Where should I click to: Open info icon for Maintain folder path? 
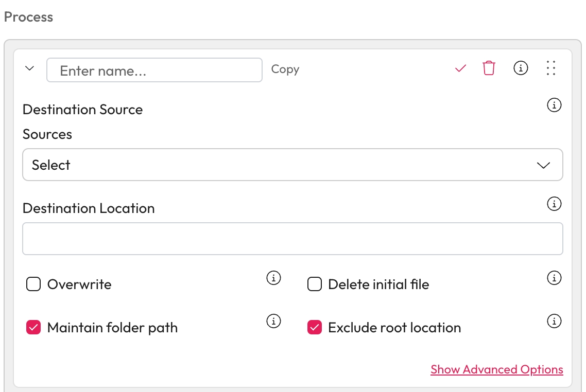coord(273,322)
